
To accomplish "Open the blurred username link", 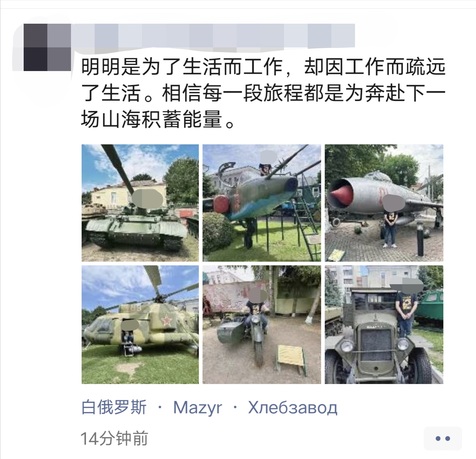I will pos(213,36).
